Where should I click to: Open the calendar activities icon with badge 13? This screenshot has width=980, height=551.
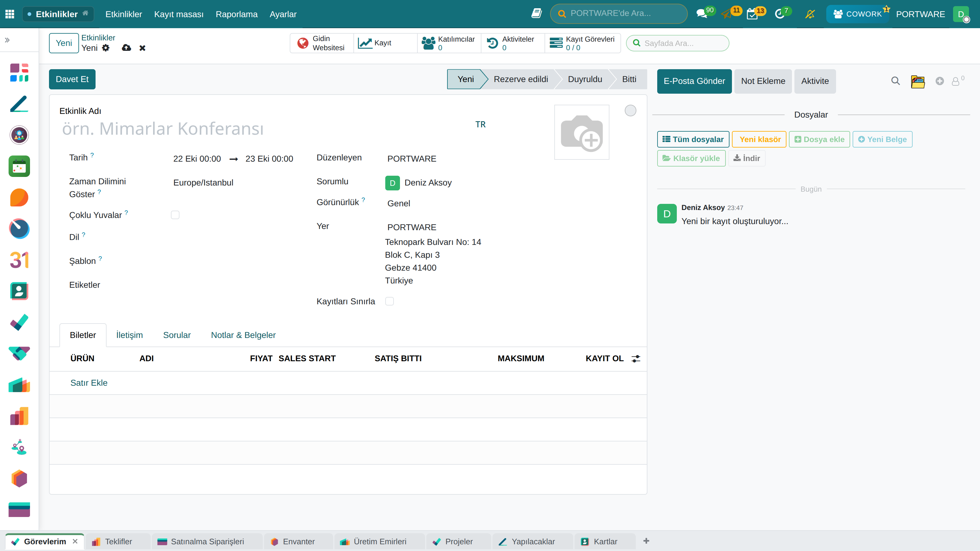pos(752,14)
